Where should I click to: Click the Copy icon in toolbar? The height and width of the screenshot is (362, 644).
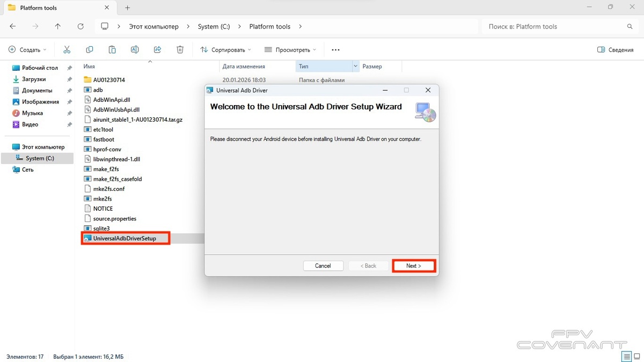90,49
